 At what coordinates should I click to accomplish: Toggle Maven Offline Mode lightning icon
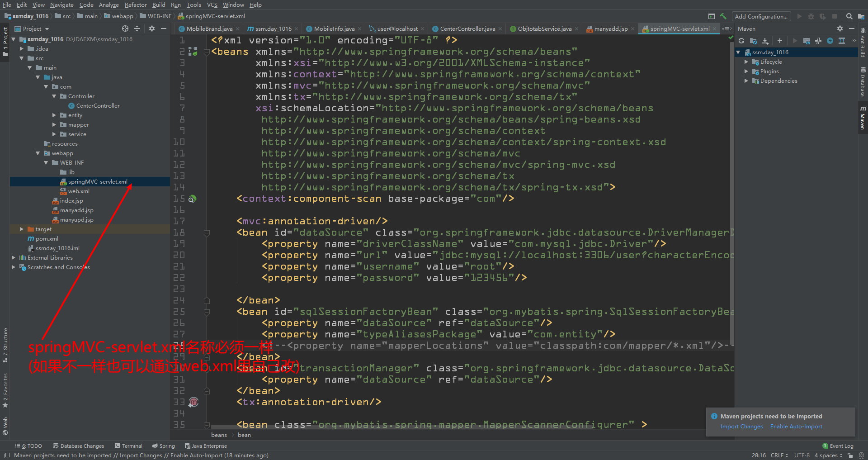(x=830, y=41)
